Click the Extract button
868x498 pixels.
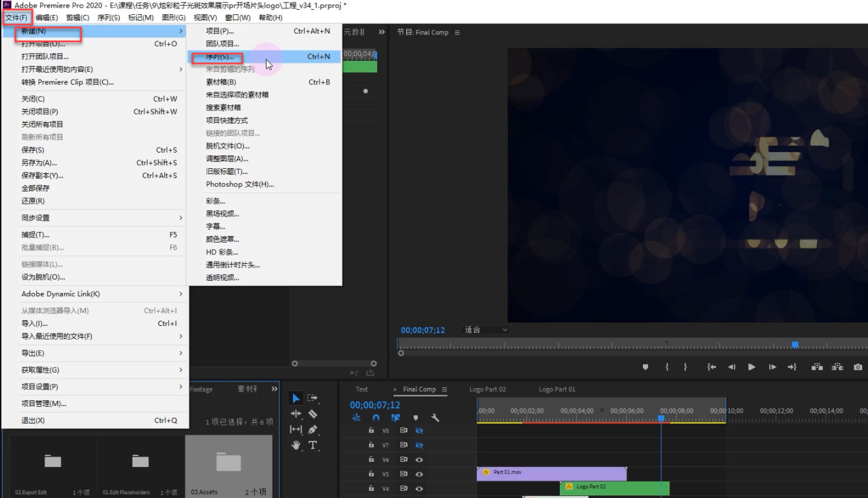(838, 367)
